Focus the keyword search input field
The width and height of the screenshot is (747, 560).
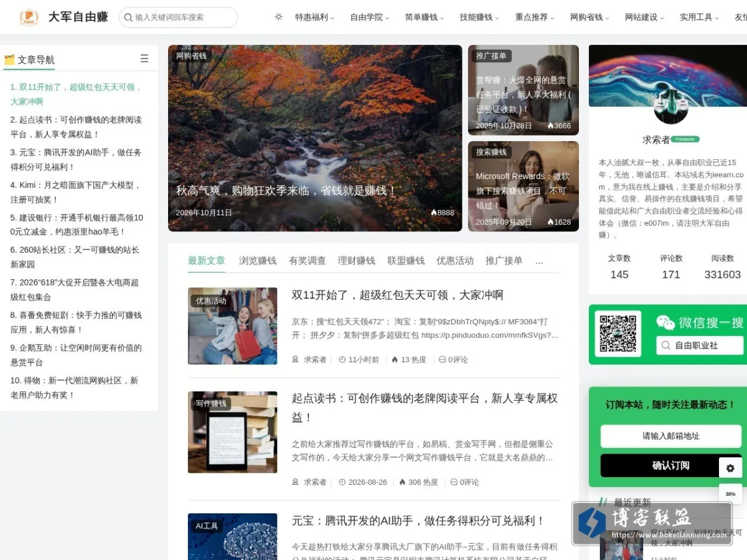point(179,17)
